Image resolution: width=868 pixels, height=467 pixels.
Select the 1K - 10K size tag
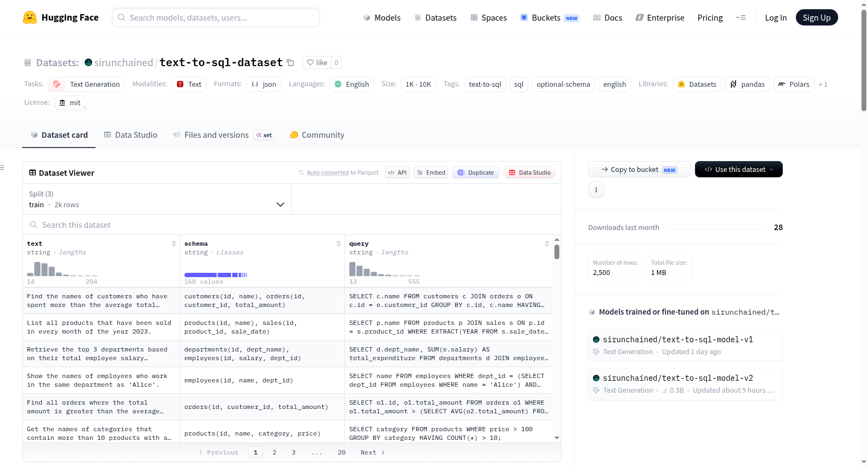[418, 84]
